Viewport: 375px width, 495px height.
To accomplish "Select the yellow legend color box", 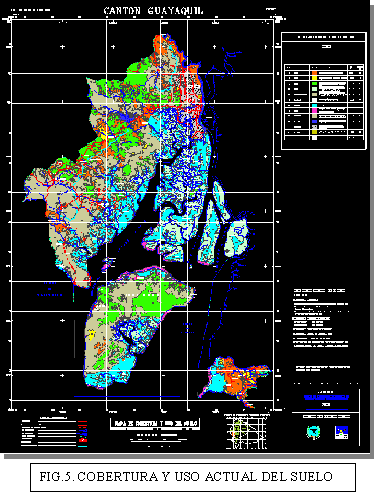I will tap(314, 78).
